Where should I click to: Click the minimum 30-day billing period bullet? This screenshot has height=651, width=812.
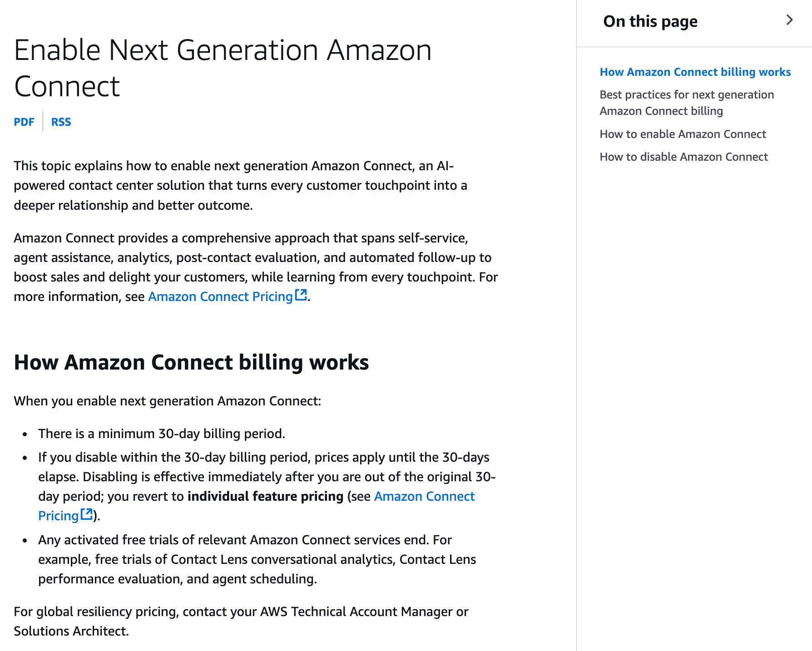tap(161, 434)
